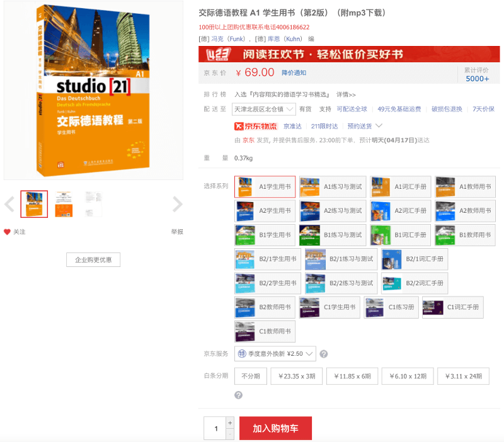The width and height of the screenshot is (504, 442).
Task: Choose the C1练习册 option
Action: (391, 307)
